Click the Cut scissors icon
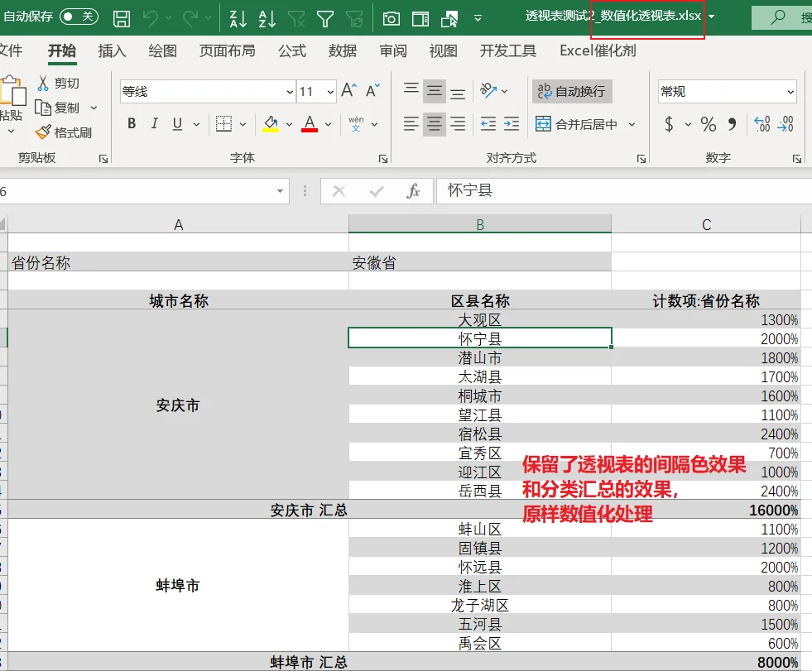 [x=43, y=83]
